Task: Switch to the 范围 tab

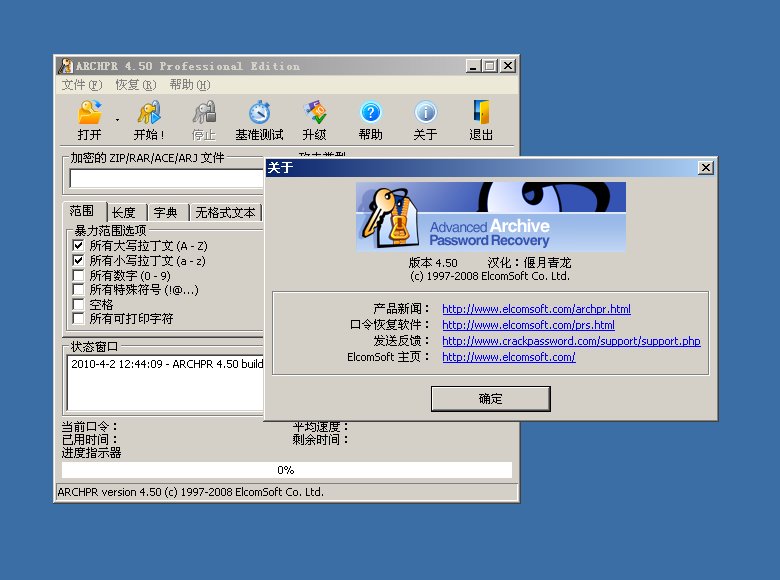Action: [82, 211]
